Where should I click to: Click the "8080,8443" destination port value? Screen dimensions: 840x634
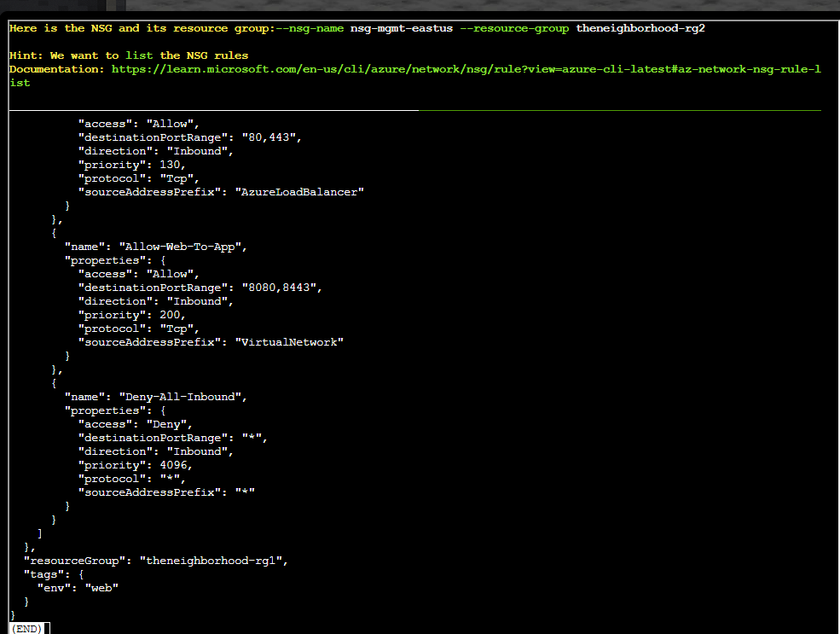279,288
